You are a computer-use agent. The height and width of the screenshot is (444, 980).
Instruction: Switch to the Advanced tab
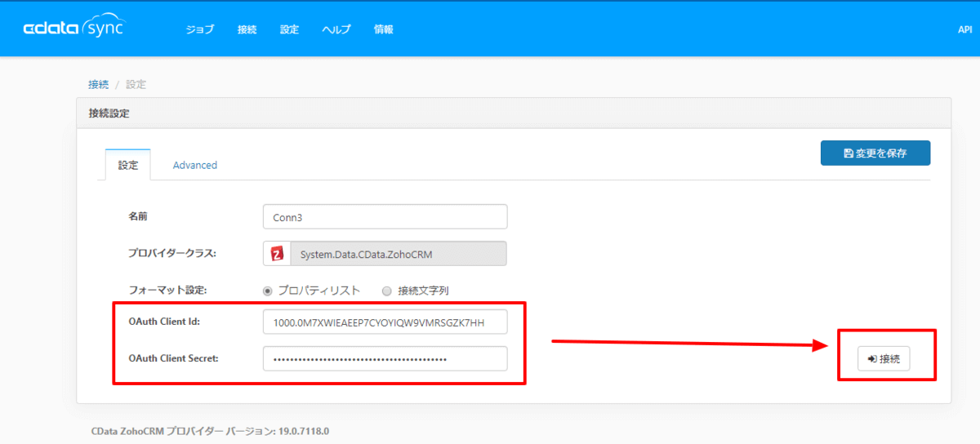(195, 165)
